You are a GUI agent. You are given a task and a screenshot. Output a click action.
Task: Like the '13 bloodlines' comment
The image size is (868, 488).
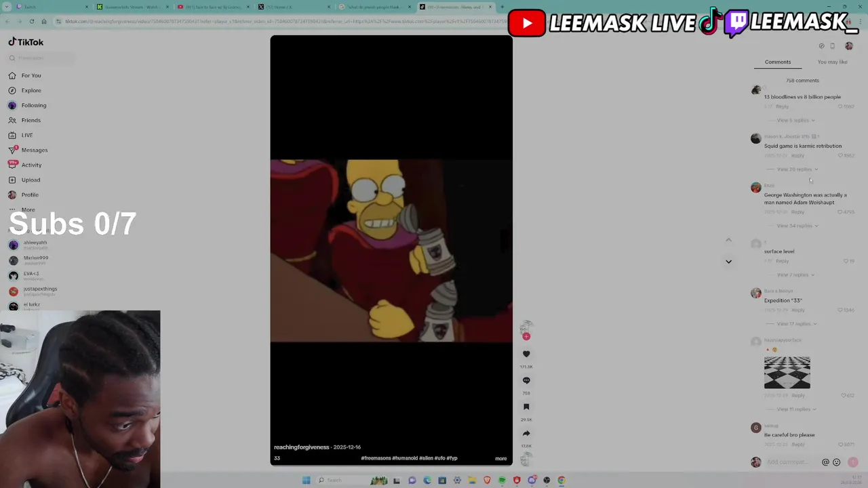point(840,106)
